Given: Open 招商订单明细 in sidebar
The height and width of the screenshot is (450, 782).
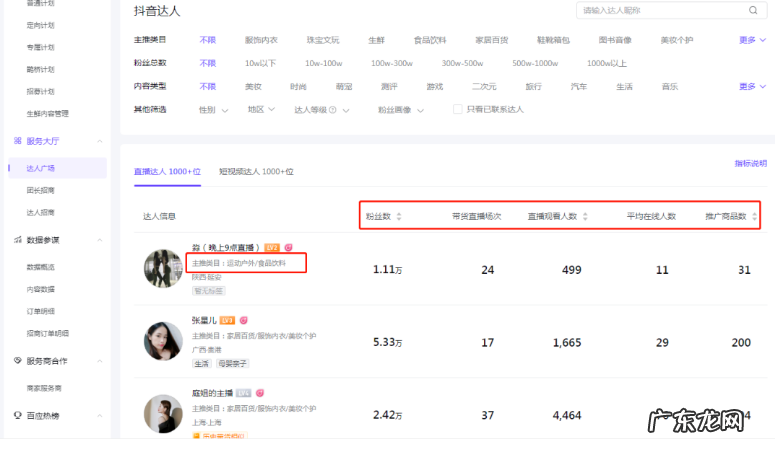Looking at the screenshot, I should pyautogui.click(x=48, y=333).
